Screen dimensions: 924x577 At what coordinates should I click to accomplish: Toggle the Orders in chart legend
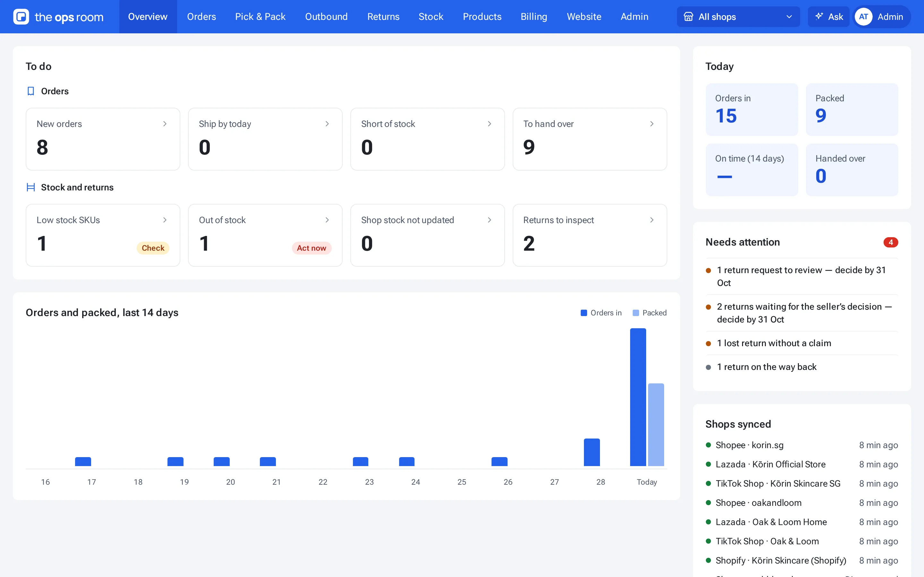(601, 313)
